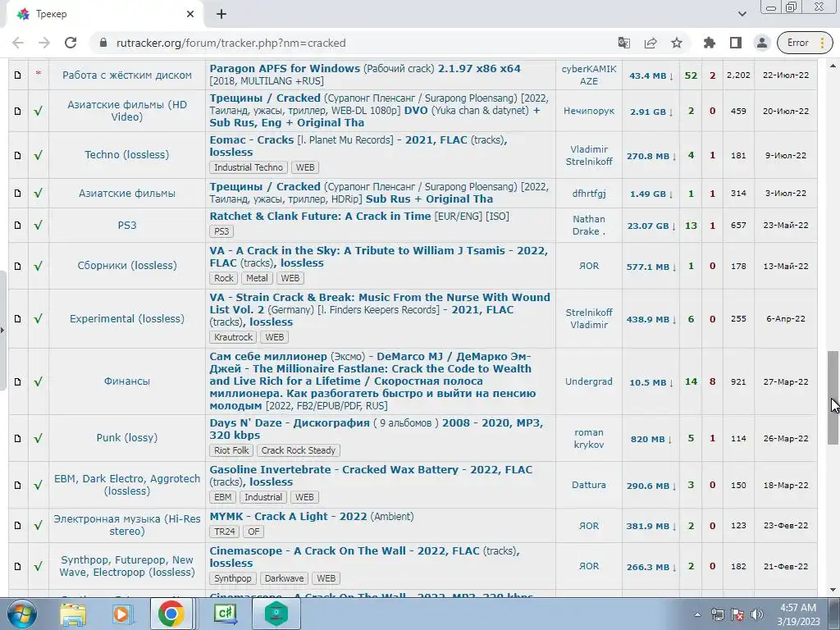Viewport: 840px width, 630px height.
Task: Go forward in browser history
Action: tap(44, 43)
